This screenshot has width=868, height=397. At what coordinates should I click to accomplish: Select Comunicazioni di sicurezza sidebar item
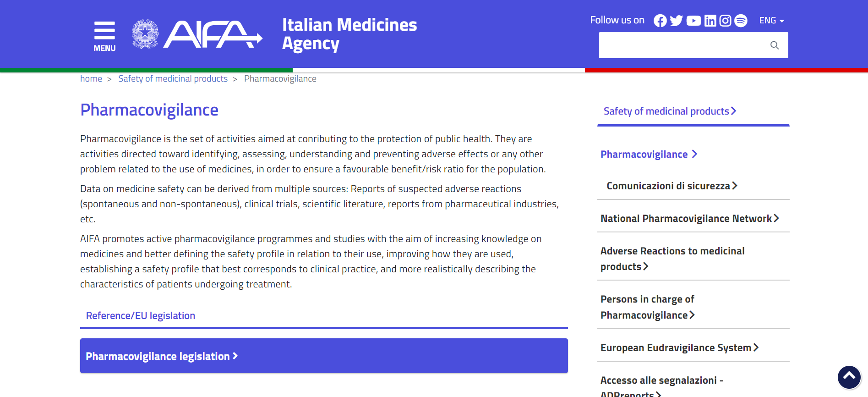click(x=671, y=186)
